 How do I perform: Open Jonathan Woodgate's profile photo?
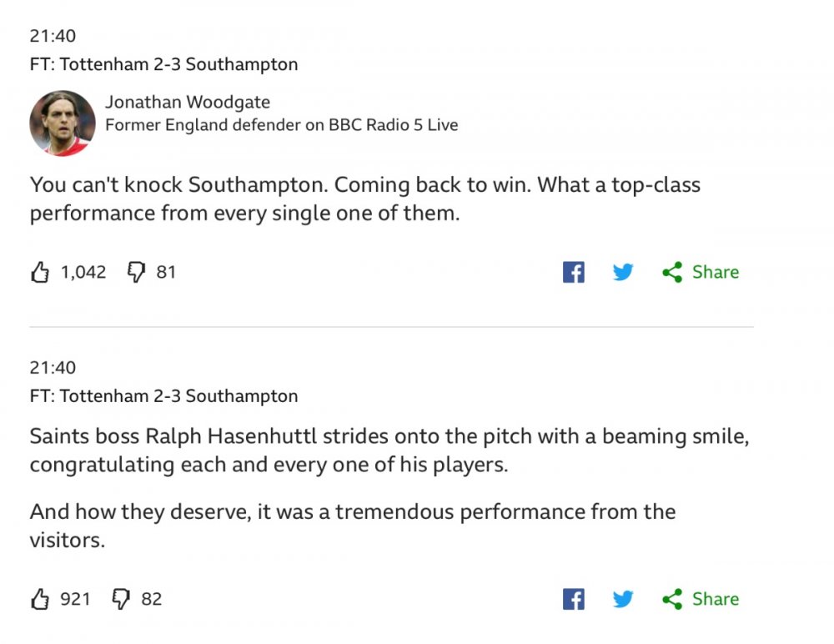coord(63,123)
